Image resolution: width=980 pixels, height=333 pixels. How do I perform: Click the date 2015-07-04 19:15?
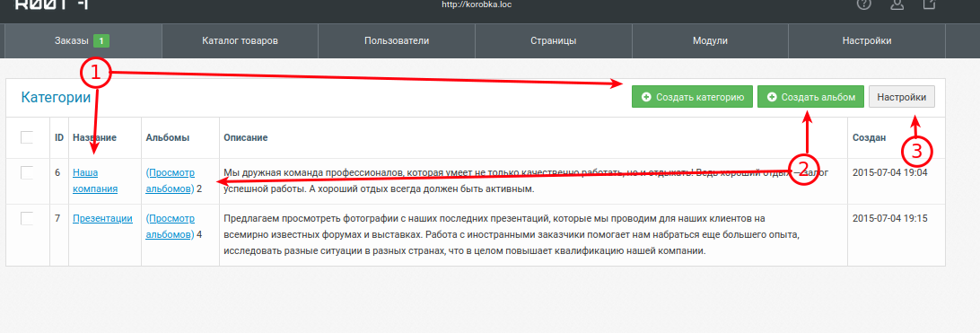(889, 219)
